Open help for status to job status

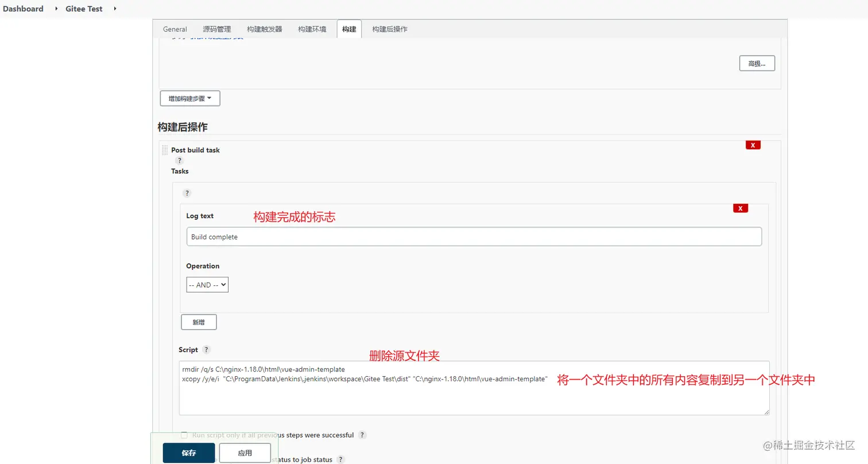[341, 459]
